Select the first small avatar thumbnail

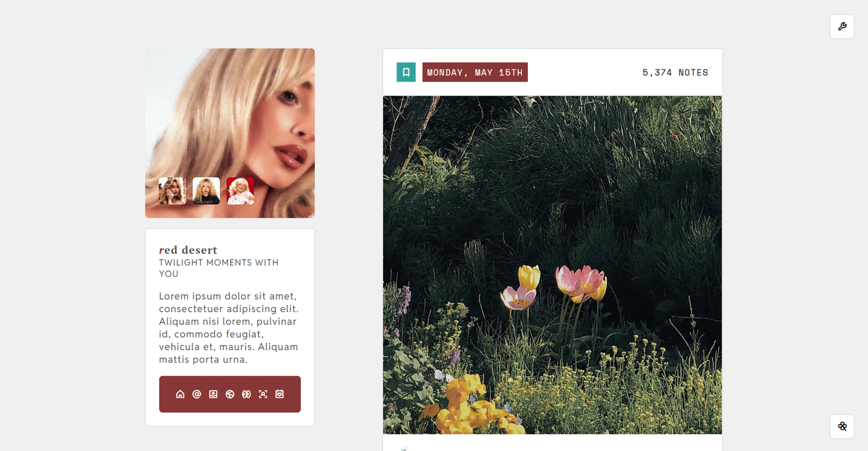(x=172, y=191)
